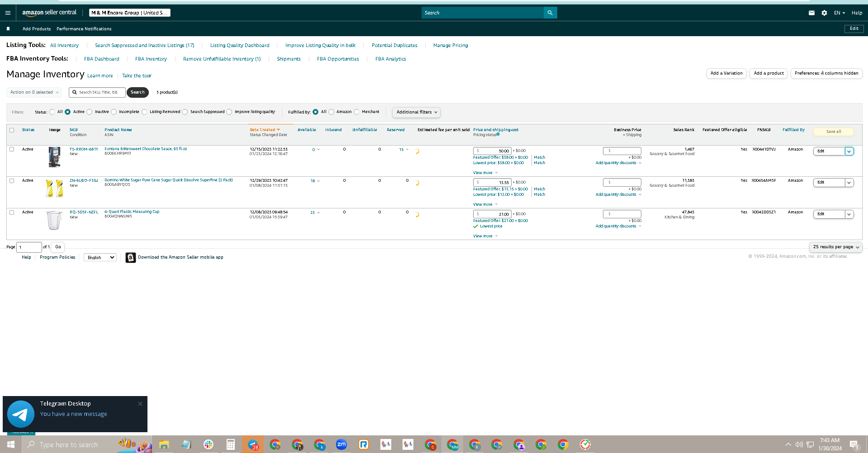The width and height of the screenshot is (868, 453).
Task: Close the Telegram Desktop notification
Action: [x=140, y=404]
